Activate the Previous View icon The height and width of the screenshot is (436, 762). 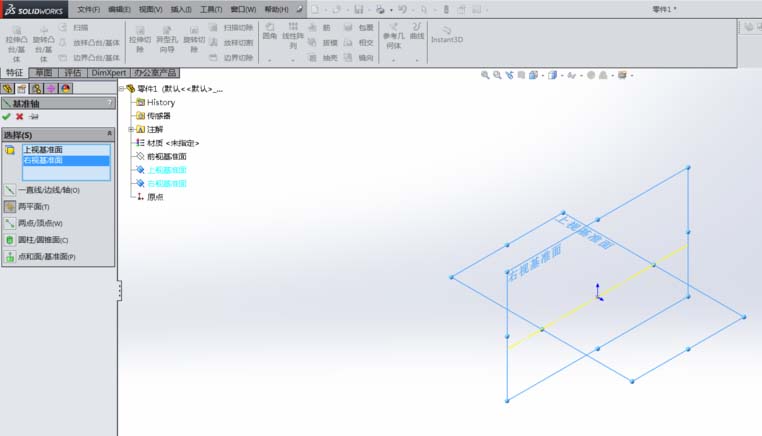[509, 75]
